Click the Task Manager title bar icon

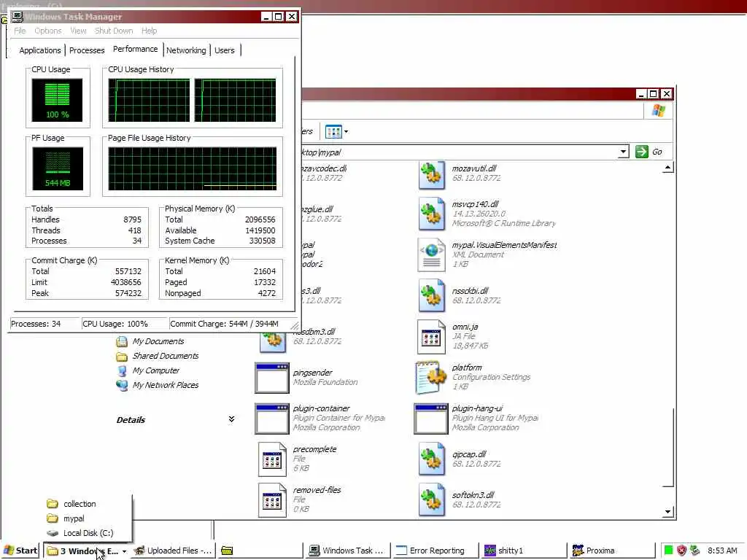pyautogui.click(x=18, y=16)
